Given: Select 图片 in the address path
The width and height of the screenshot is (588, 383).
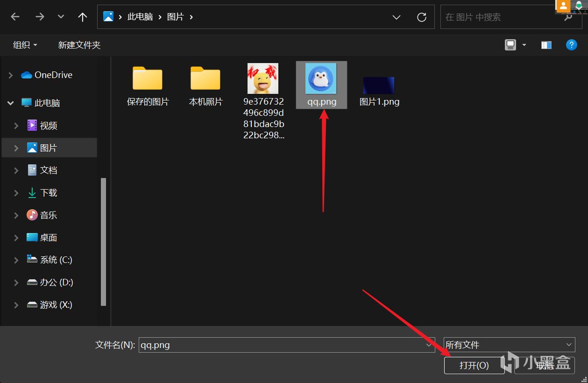Looking at the screenshot, I should pos(176,17).
